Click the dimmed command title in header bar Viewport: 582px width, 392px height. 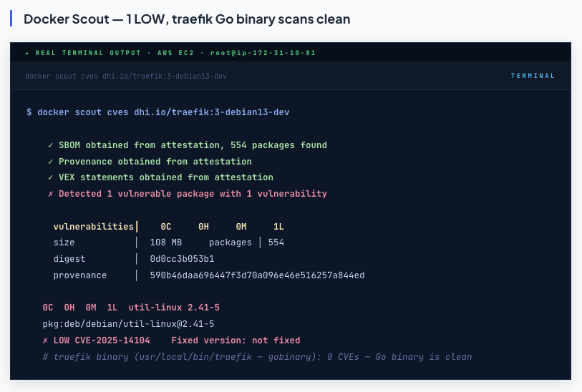tap(126, 76)
